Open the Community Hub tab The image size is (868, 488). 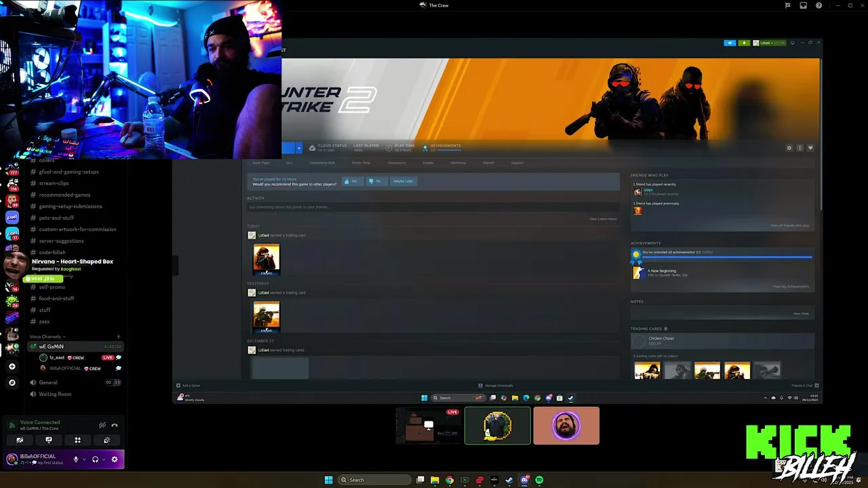coord(322,163)
